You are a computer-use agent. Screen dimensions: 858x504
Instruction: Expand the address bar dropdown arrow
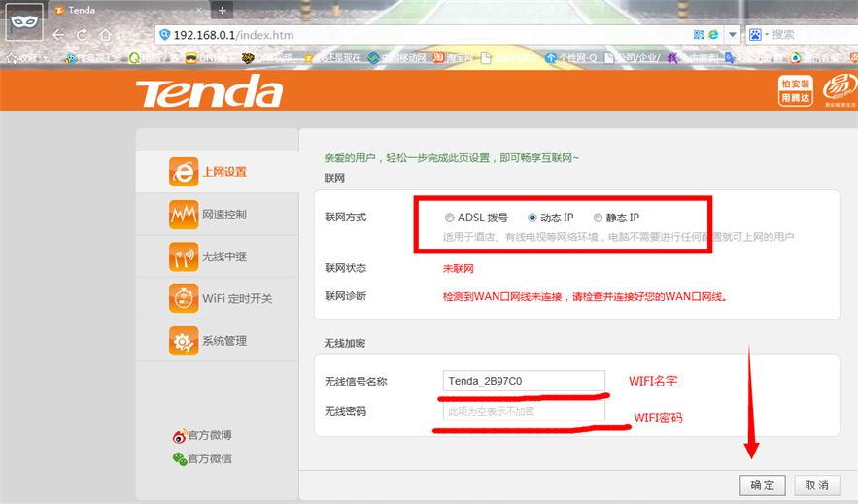click(x=732, y=34)
